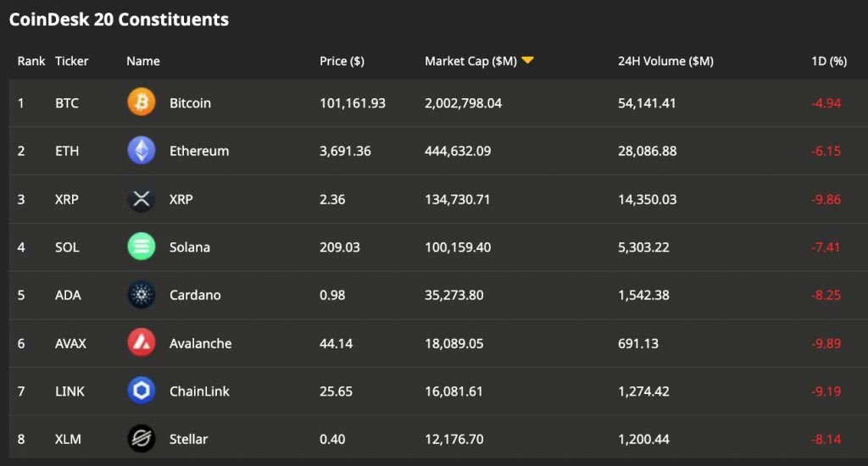868x466 pixels.
Task: Toggle Market Cap sort arrow
Action: (527, 60)
